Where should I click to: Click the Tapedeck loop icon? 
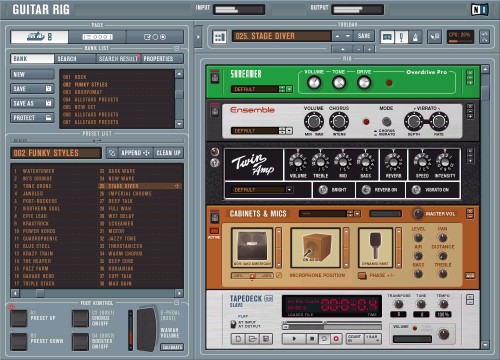tap(324, 339)
